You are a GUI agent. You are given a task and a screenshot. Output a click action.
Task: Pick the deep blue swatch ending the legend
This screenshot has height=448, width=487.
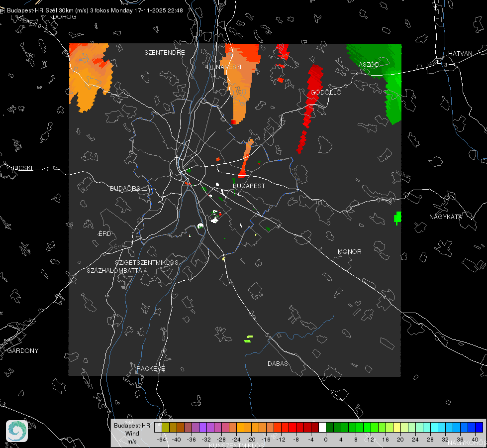click(x=479, y=428)
